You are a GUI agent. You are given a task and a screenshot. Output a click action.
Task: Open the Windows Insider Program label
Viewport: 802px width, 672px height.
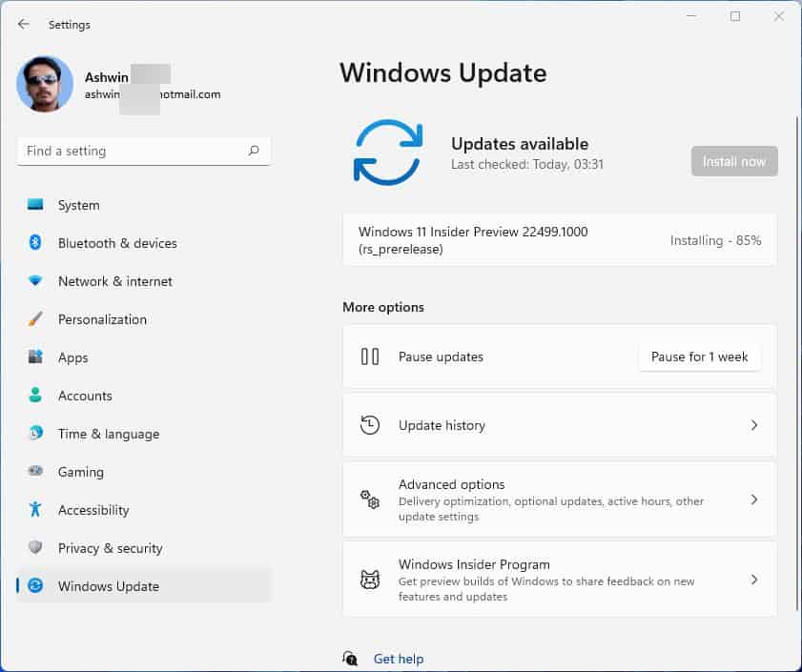coord(474,564)
